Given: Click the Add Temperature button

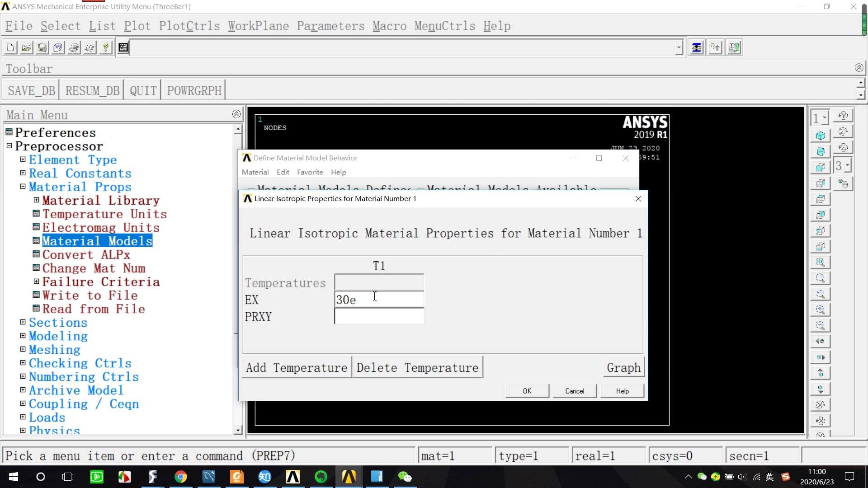Looking at the screenshot, I should coord(297,368).
